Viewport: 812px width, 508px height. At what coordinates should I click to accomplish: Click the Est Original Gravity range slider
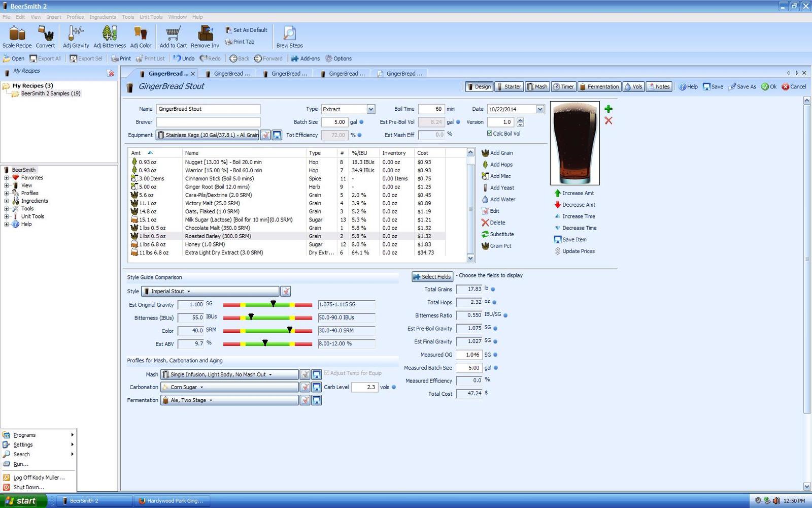[267, 305]
